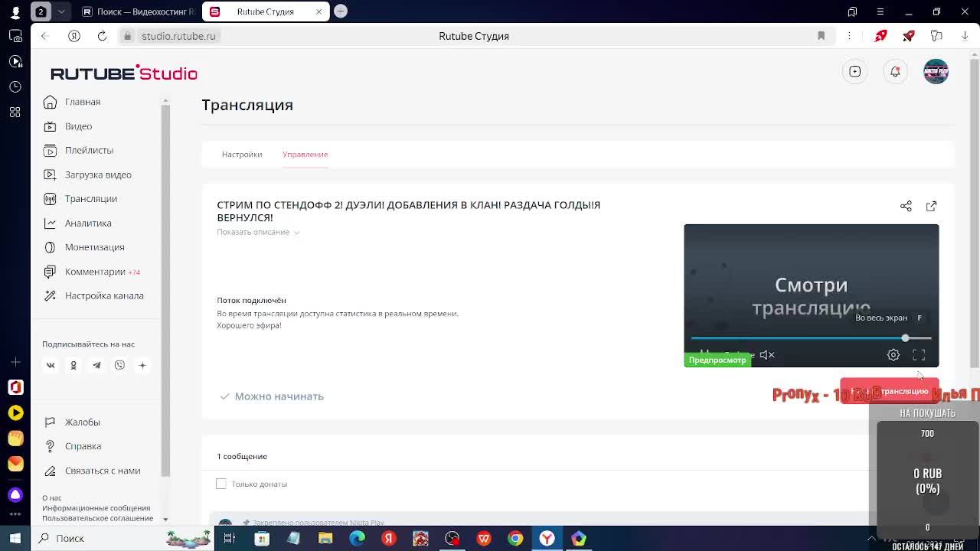This screenshot has width=980, height=551.
Task: Click the Yandex home button in toolbar
Action: (x=74, y=36)
